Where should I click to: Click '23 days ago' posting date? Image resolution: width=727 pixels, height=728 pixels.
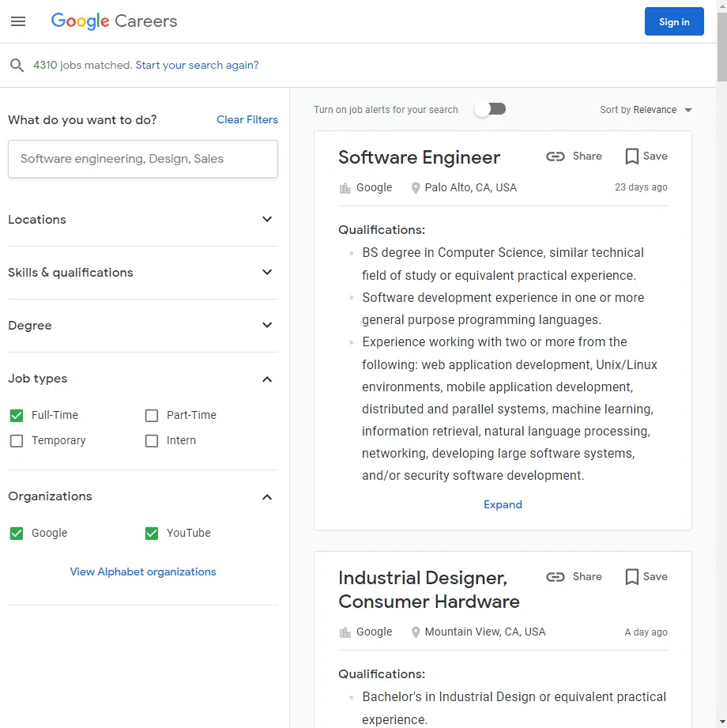[641, 187]
